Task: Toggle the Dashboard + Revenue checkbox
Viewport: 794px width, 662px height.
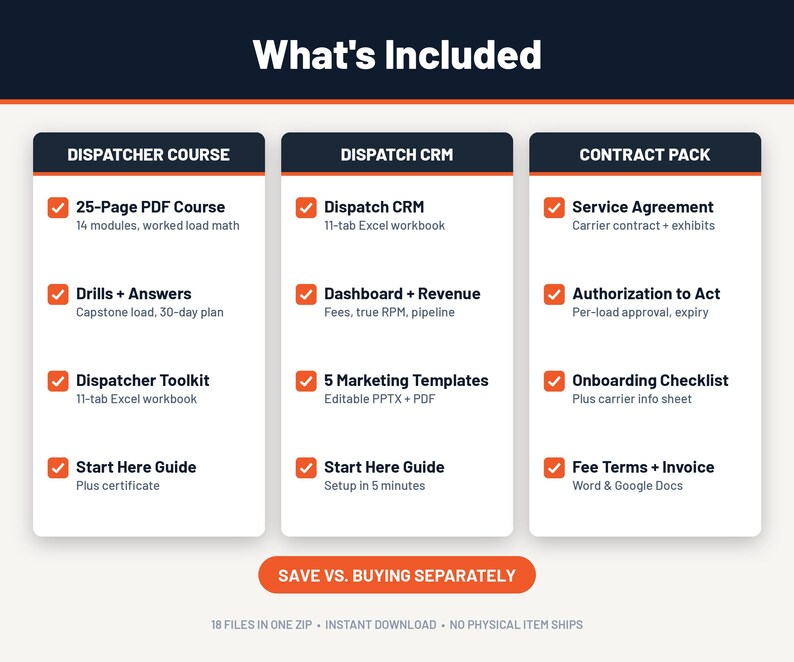Action: pos(306,294)
